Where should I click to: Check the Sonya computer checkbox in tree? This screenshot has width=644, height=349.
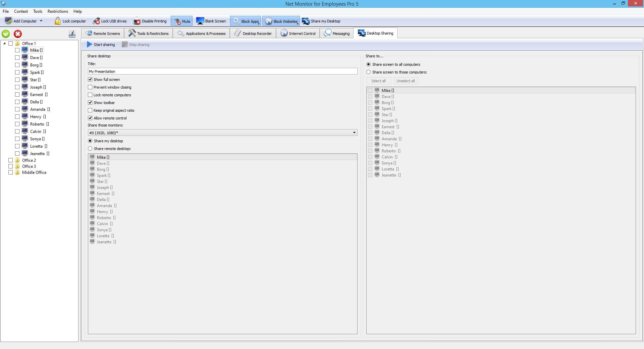(x=17, y=139)
